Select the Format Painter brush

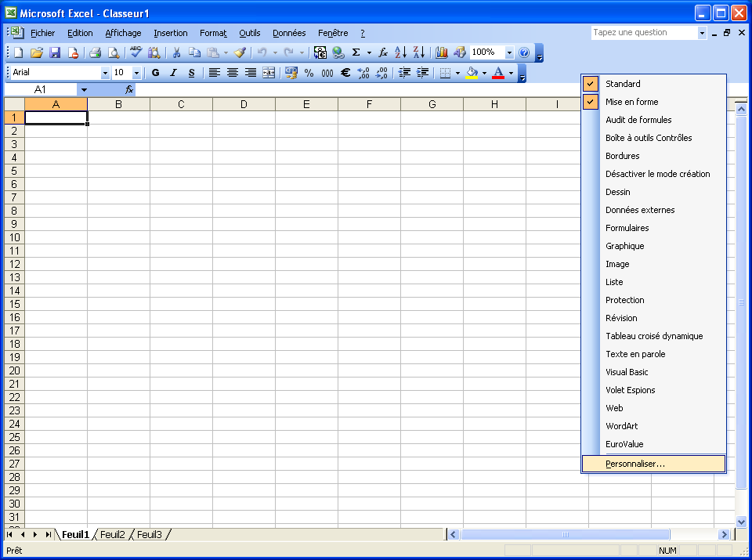point(240,52)
